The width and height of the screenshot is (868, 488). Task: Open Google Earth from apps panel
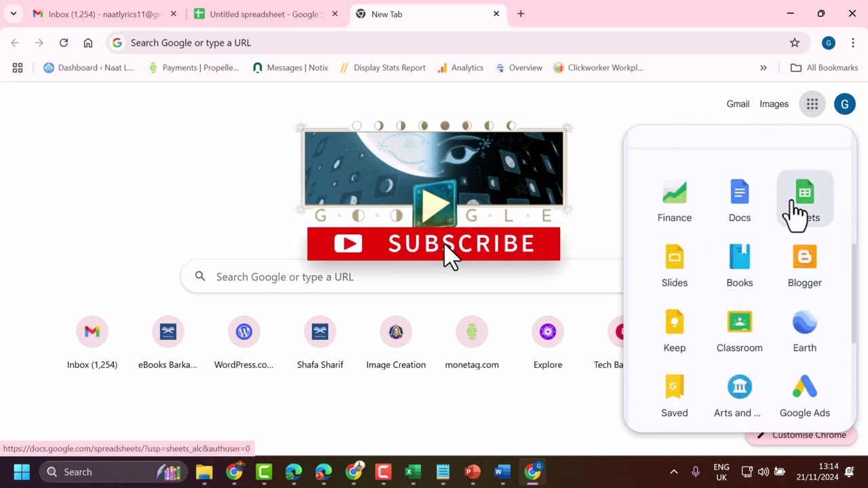[x=804, y=329]
